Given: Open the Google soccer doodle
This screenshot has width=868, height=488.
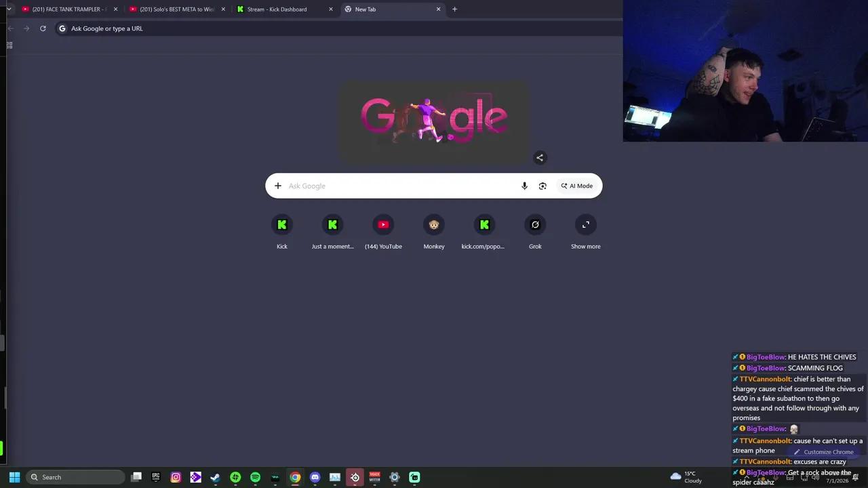Looking at the screenshot, I should pos(433,121).
